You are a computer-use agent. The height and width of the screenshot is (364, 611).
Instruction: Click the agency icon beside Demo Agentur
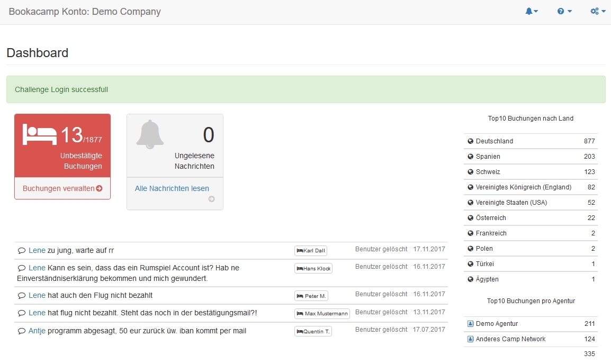470,324
